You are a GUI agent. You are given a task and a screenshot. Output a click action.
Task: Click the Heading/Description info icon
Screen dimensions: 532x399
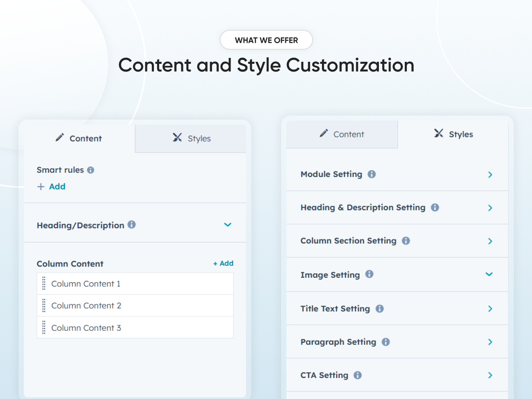coord(132,225)
